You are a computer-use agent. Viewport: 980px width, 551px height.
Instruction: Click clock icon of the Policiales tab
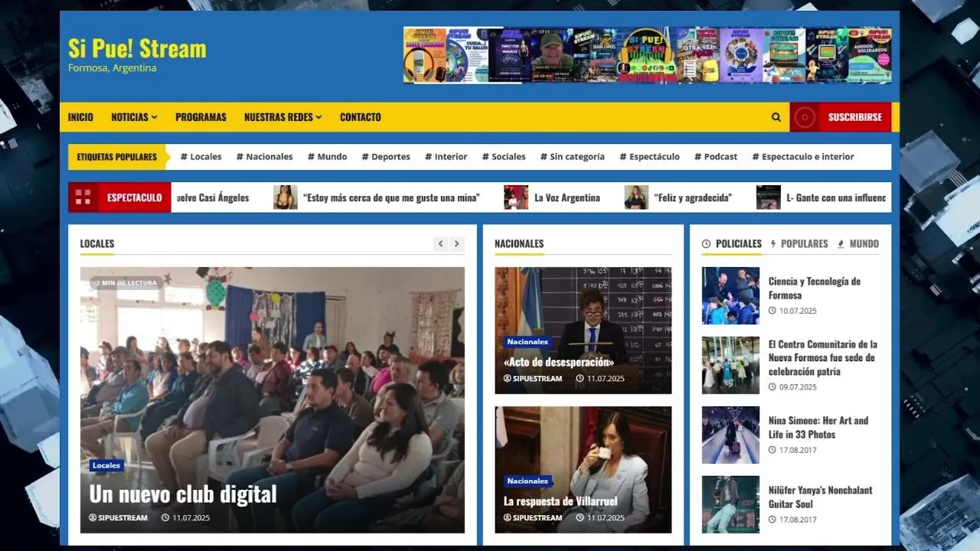tap(707, 244)
